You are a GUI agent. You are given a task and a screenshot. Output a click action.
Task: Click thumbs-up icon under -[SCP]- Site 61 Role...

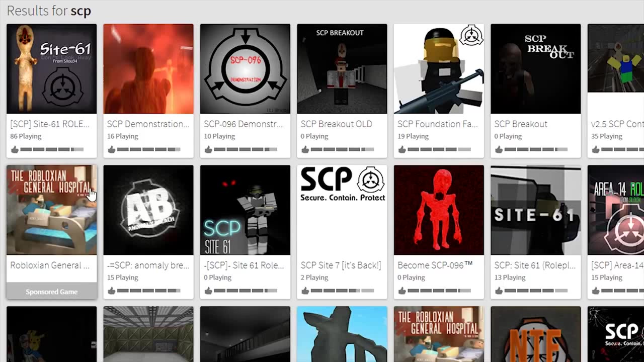pyautogui.click(x=208, y=291)
